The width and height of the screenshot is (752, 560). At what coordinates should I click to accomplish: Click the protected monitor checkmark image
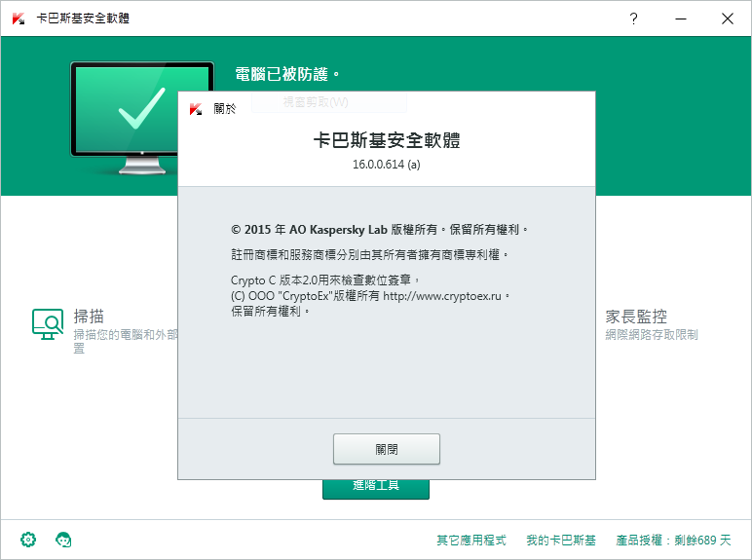142,119
